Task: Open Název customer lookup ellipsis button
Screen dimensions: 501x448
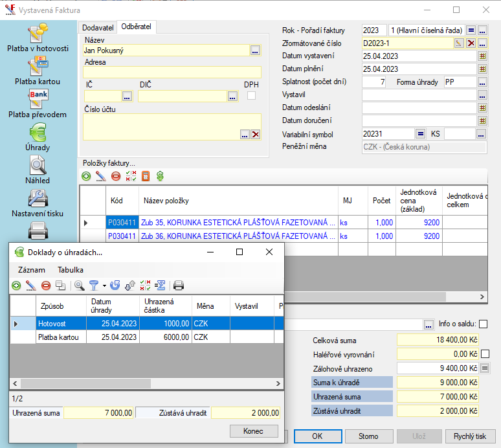Action: coord(255,50)
